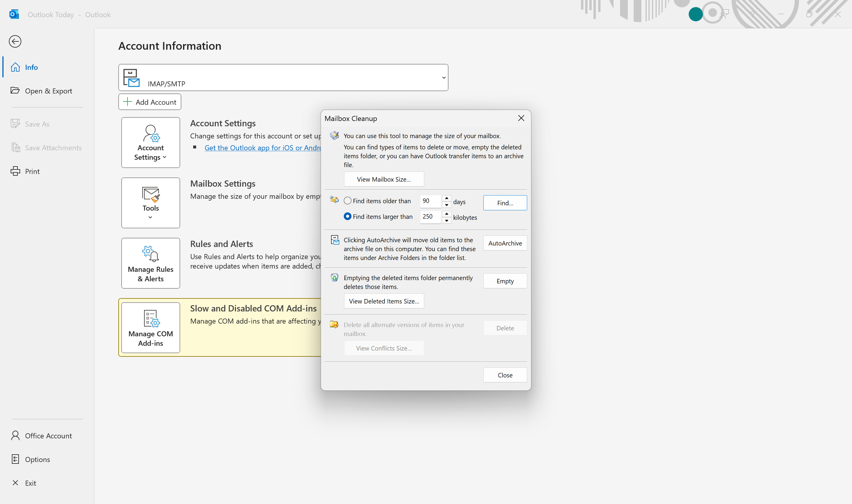Click the Mailbox Settings heading
The height and width of the screenshot is (504, 852).
tap(223, 184)
